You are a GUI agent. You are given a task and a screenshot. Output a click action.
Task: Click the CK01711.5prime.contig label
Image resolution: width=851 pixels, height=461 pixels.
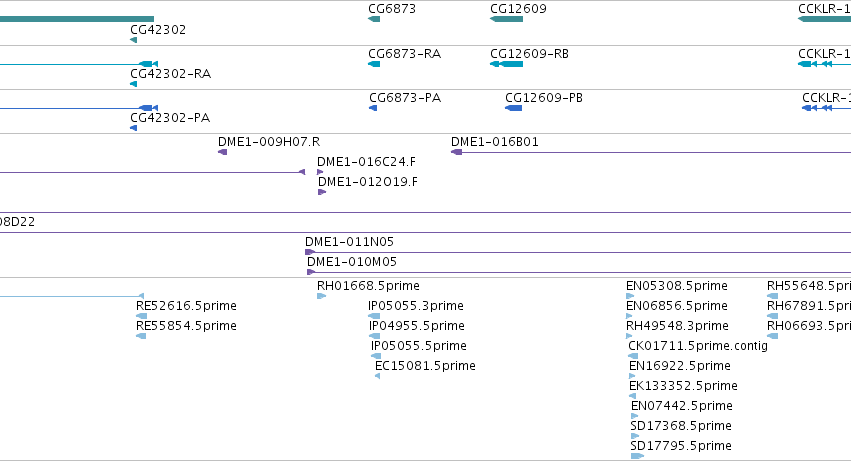click(698, 346)
